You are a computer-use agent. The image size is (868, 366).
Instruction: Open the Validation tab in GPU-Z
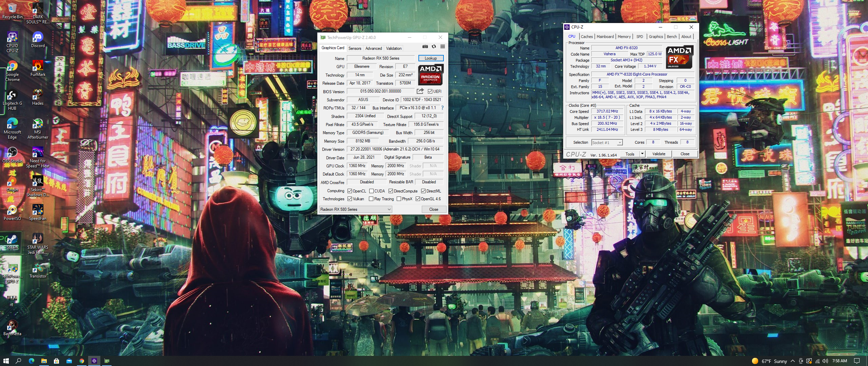pos(394,48)
